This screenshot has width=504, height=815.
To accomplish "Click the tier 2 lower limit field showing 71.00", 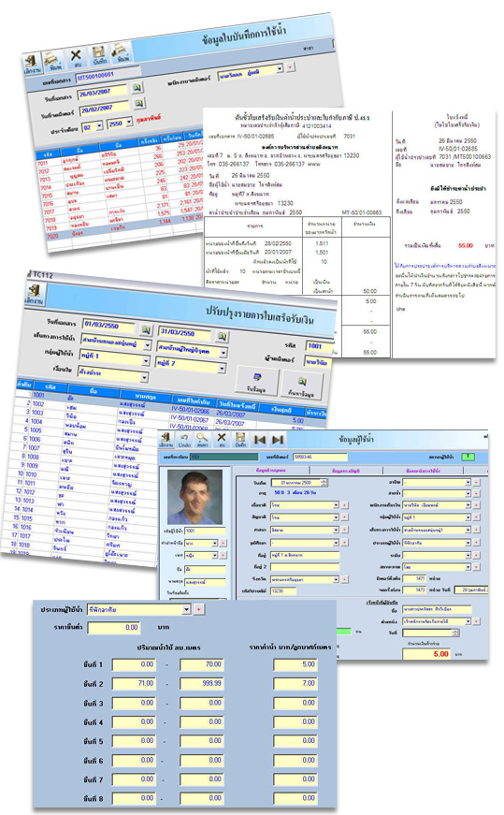I will pos(134,683).
